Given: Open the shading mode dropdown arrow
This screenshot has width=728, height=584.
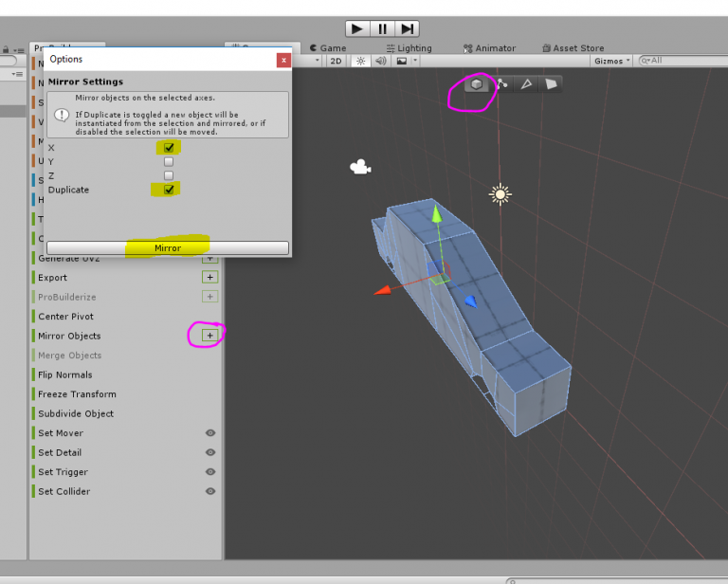Looking at the screenshot, I should click(x=318, y=61).
